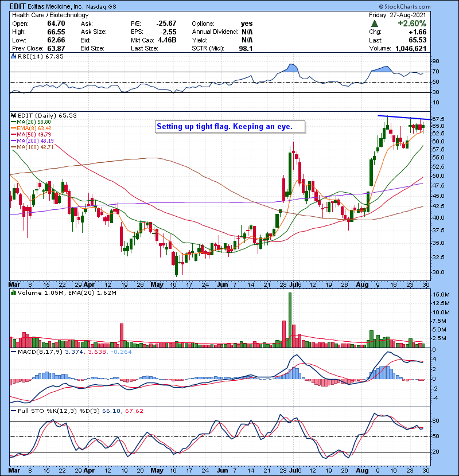This screenshot has height=476, width=459.
Task: Click the volume bars icon beside Volume label
Action: coord(13,292)
